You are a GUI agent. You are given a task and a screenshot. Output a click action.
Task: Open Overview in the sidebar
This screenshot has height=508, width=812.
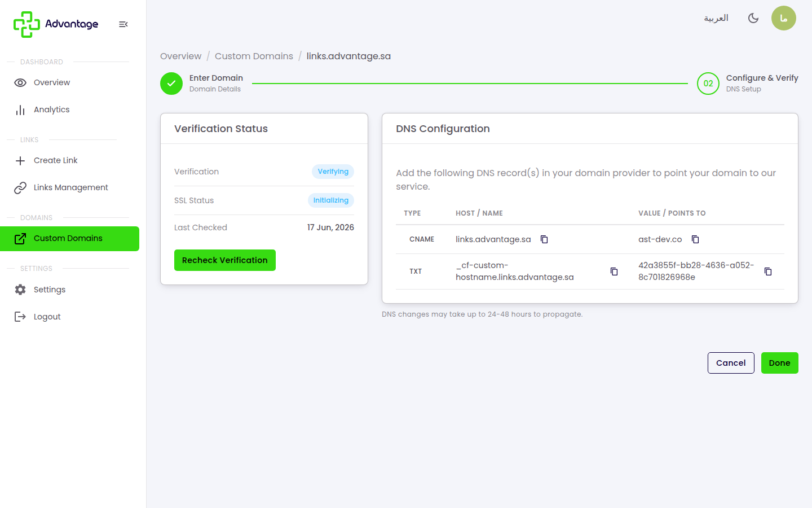(x=70, y=82)
